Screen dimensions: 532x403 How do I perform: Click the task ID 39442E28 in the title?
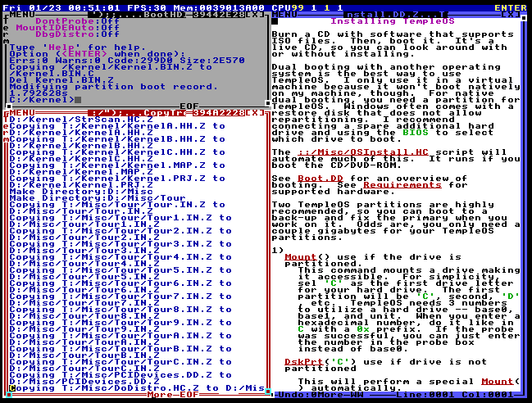click(219, 15)
